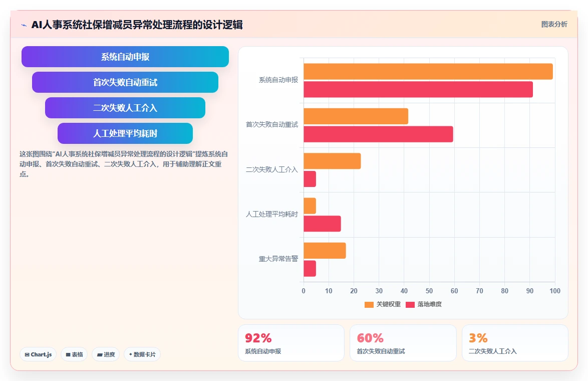The image size is (588, 381).
Task: Toggle the 关键权重 legend entry
Action: (383, 304)
